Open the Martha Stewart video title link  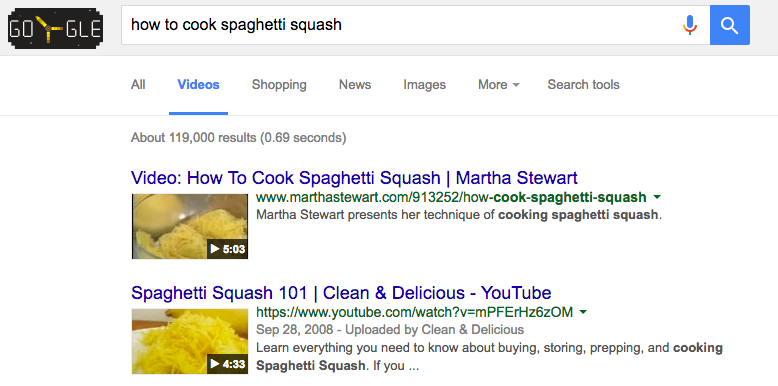pyautogui.click(x=354, y=178)
